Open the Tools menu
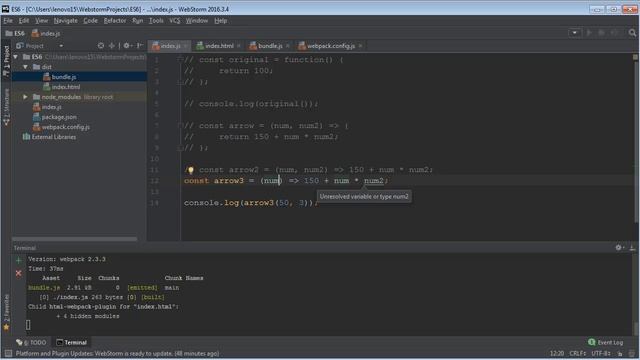The width and height of the screenshot is (640, 360). pyautogui.click(x=156, y=21)
